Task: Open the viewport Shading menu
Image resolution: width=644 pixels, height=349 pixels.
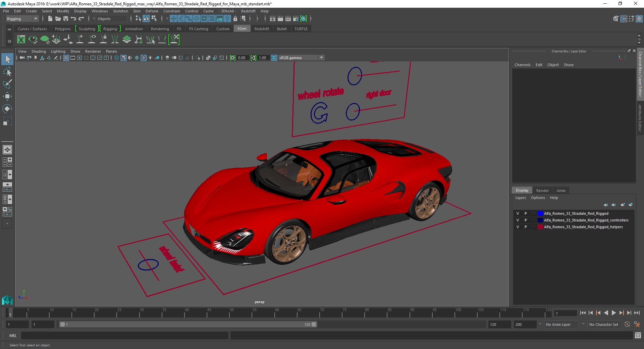Action: tap(39, 51)
